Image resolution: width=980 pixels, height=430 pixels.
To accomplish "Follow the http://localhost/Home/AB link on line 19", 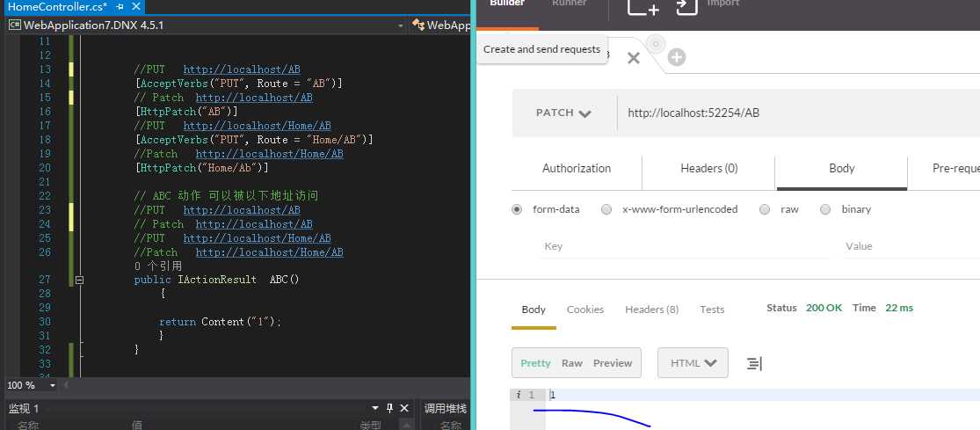I will coord(269,154).
